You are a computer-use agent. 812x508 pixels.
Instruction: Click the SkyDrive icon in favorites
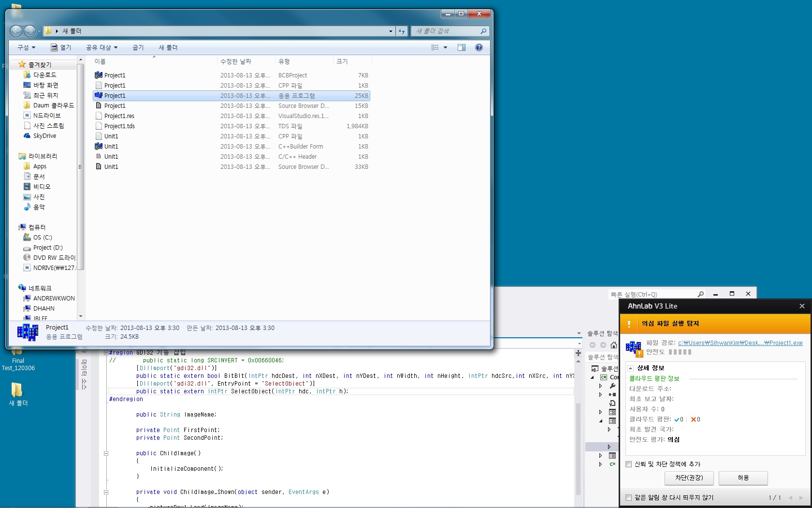click(27, 136)
